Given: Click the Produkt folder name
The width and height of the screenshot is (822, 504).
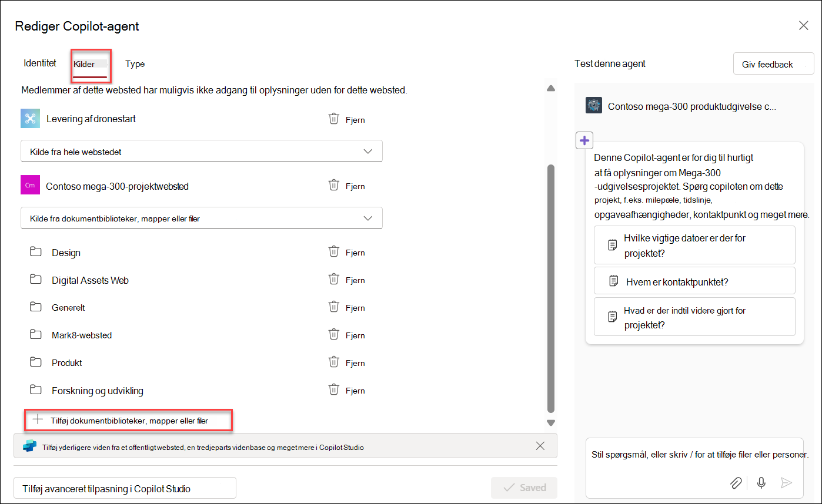Looking at the screenshot, I should [67, 362].
